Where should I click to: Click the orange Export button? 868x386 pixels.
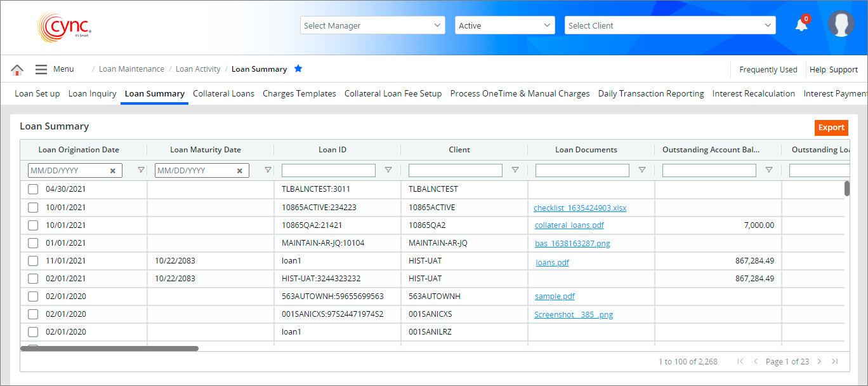[x=831, y=128]
